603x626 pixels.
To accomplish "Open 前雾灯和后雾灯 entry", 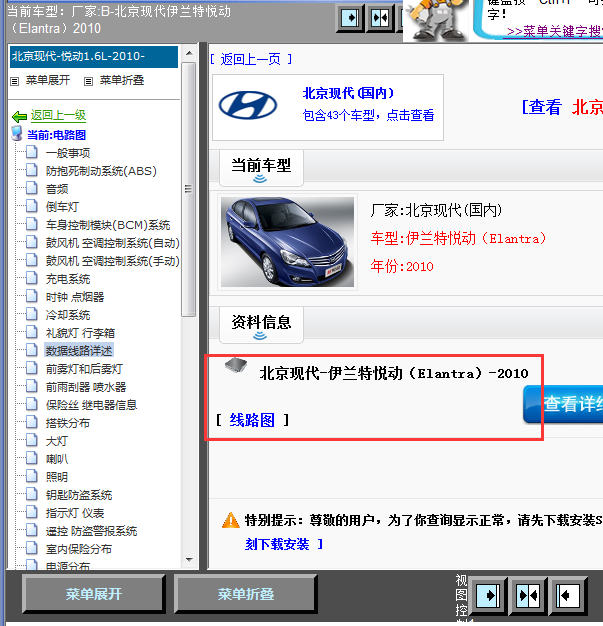I will coord(84,369).
